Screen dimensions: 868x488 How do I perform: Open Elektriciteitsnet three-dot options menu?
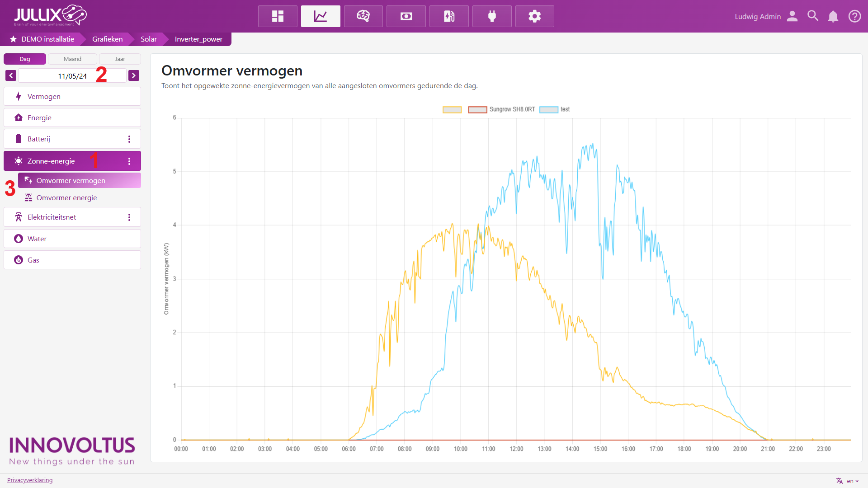[x=129, y=217]
